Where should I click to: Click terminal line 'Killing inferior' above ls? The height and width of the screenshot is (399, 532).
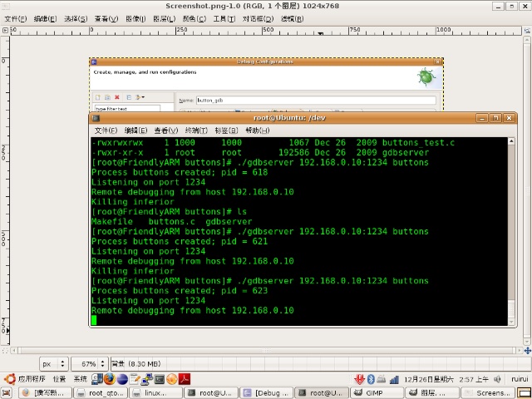(x=133, y=202)
